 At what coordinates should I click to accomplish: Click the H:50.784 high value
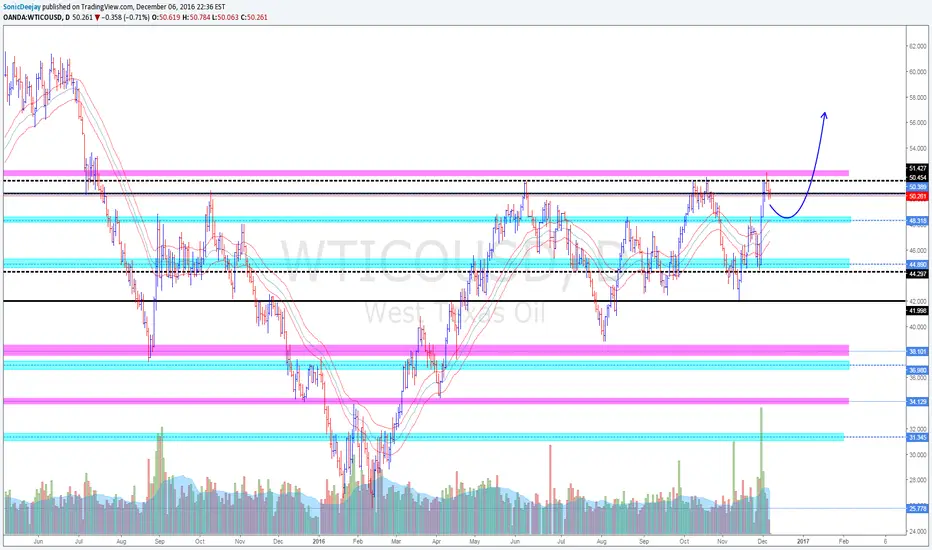click(195, 17)
